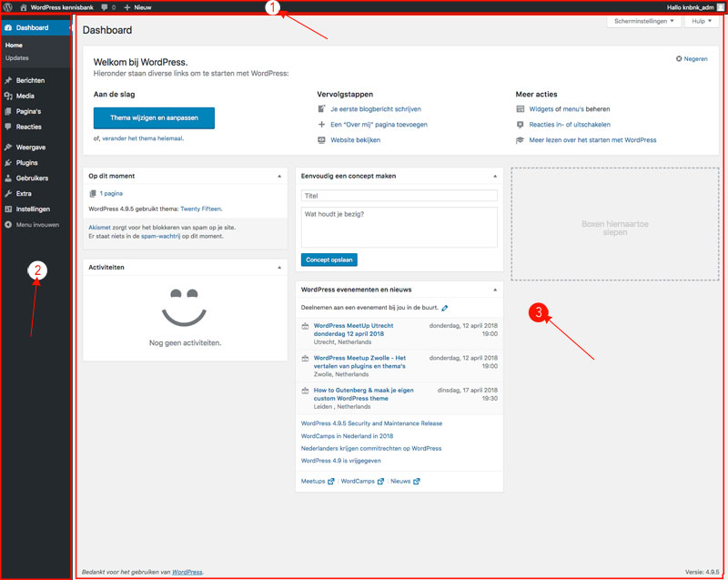
Task: Click the Berichten pin icon
Action: [x=8, y=80]
